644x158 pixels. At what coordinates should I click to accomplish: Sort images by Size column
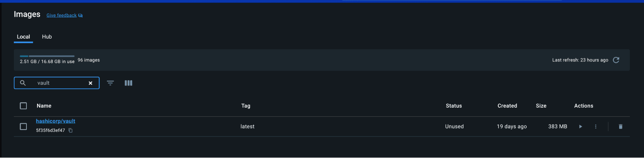pos(541,106)
